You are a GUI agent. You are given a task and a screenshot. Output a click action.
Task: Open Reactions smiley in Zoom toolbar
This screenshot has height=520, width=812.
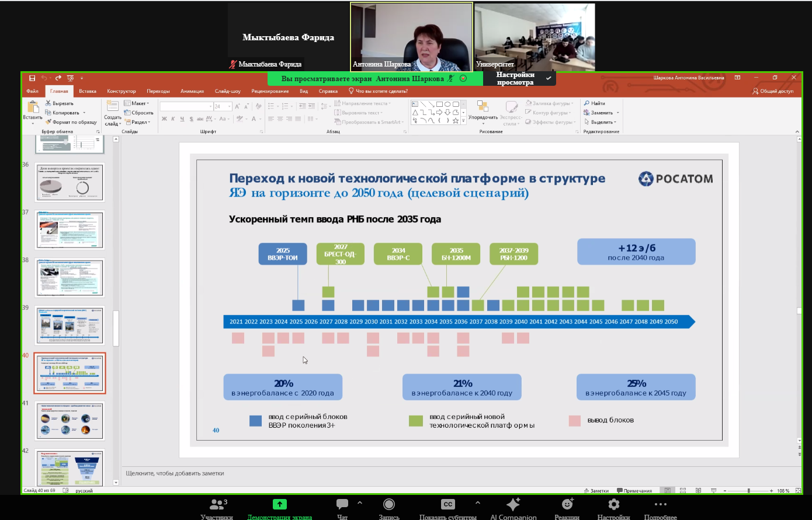pyautogui.click(x=567, y=504)
